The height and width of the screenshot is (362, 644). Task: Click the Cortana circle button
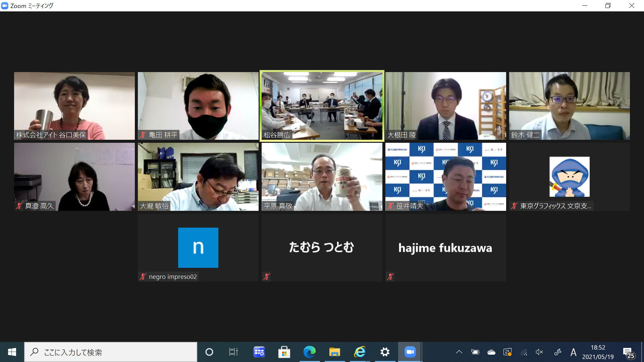click(x=209, y=352)
